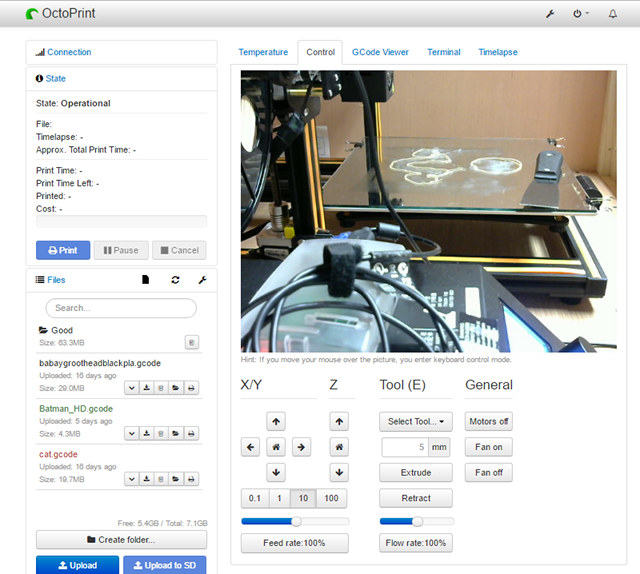Switch to Terminal tab
640x574 pixels.
(444, 52)
